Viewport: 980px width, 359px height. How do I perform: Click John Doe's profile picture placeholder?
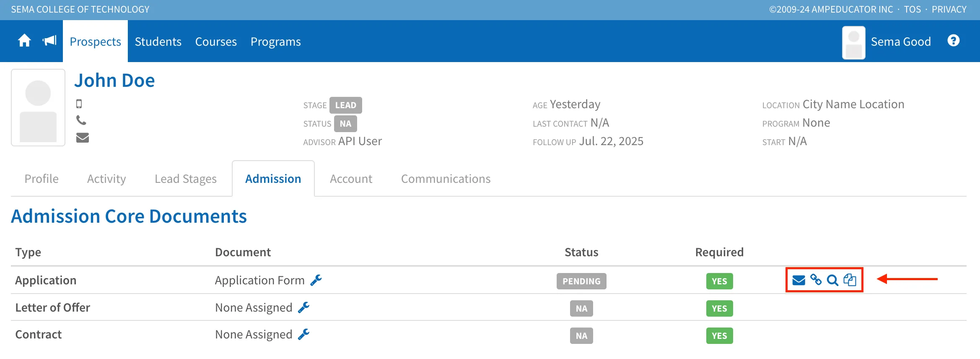(38, 108)
